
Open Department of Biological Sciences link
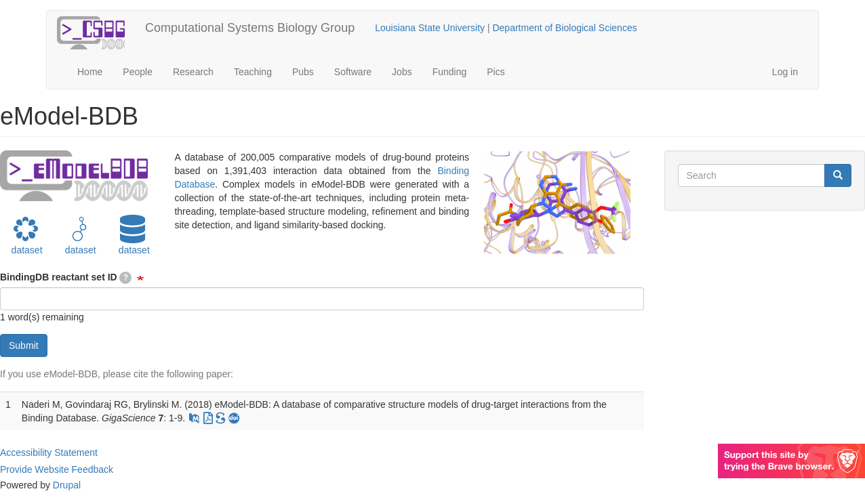pos(565,28)
